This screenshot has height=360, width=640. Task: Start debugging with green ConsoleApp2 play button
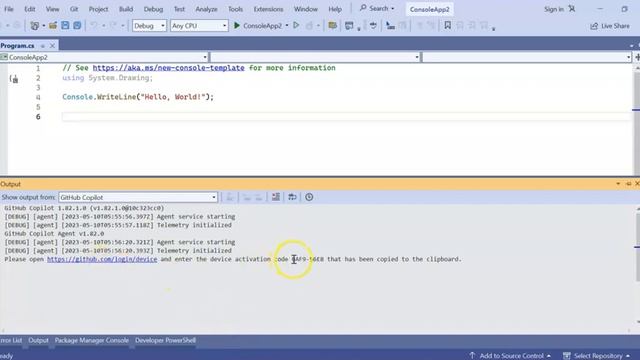point(258,26)
